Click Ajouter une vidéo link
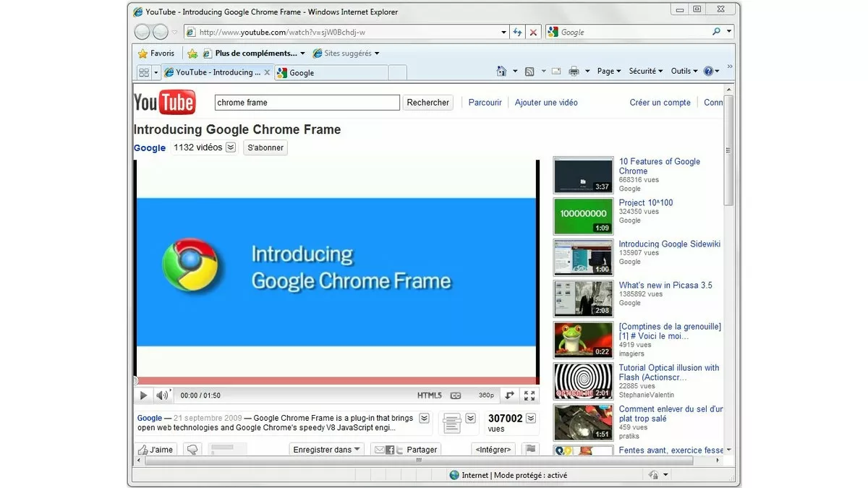 pyautogui.click(x=546, y=103)
